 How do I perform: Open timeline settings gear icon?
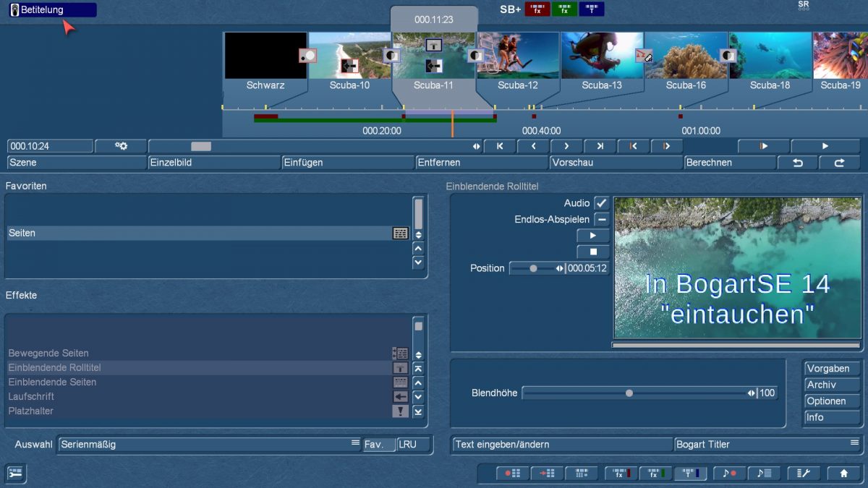121,146
